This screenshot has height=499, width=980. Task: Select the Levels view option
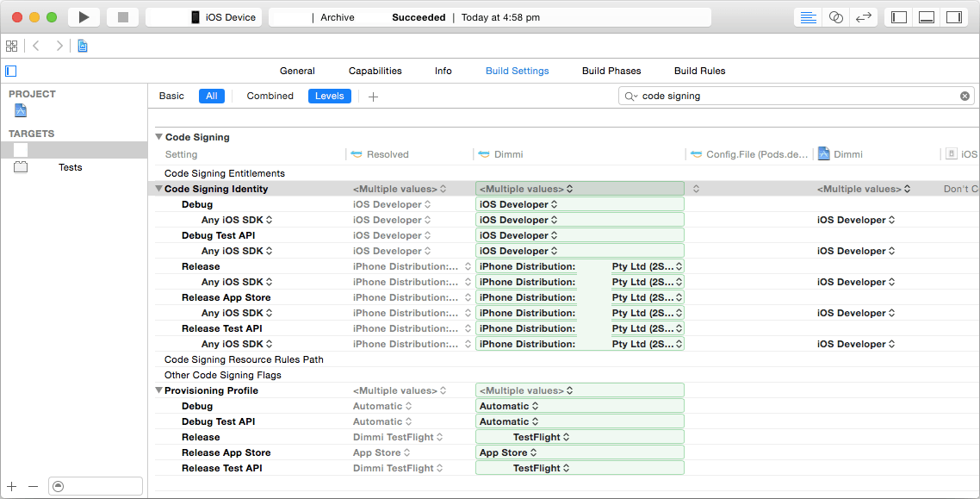[x=329, y=96]
